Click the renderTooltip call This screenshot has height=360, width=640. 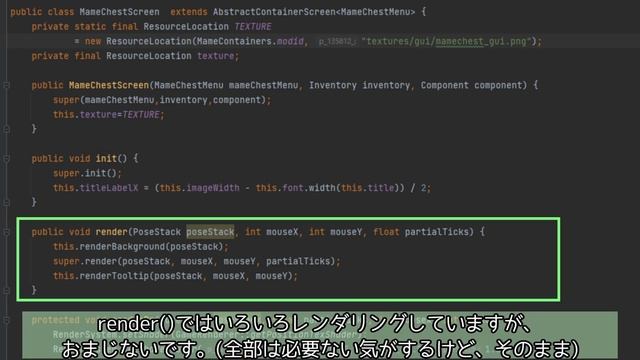(x=175, y=276)
